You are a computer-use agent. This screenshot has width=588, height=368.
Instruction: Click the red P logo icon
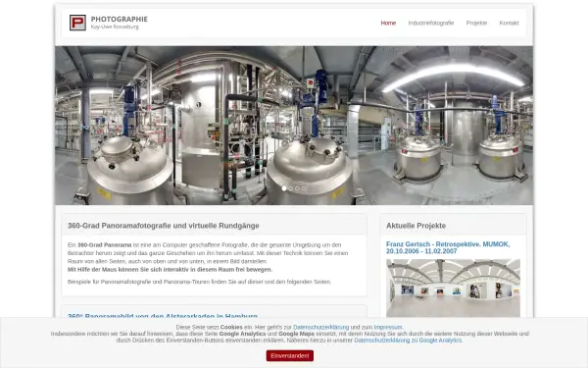click(x=77, y=23)
